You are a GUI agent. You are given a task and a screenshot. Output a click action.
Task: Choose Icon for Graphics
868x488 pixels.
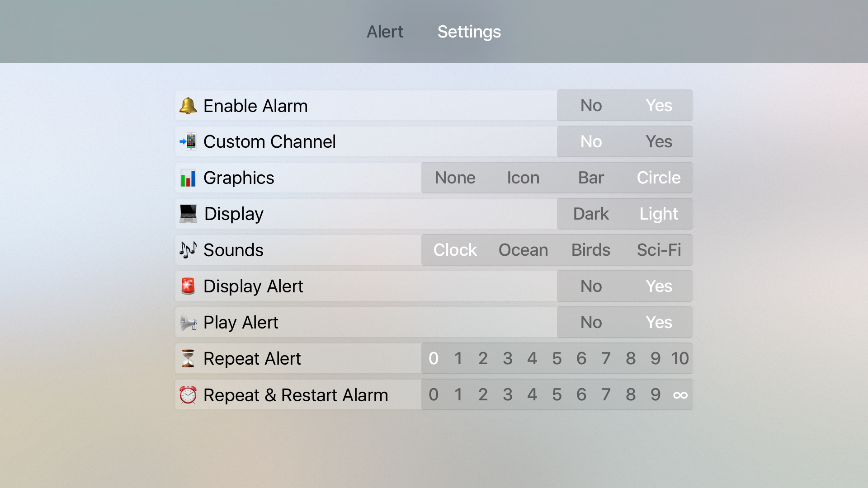523,178
